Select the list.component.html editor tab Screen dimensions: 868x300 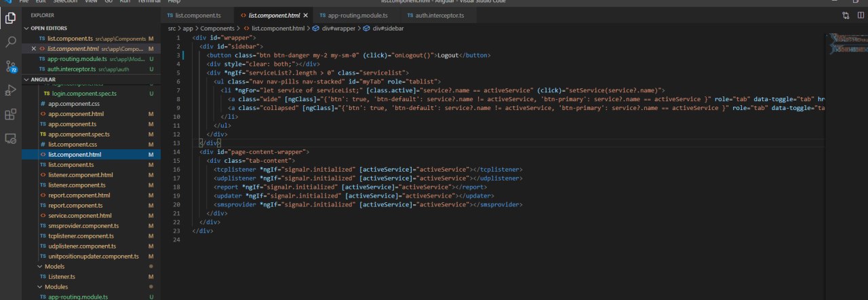(x=273, y=15)
